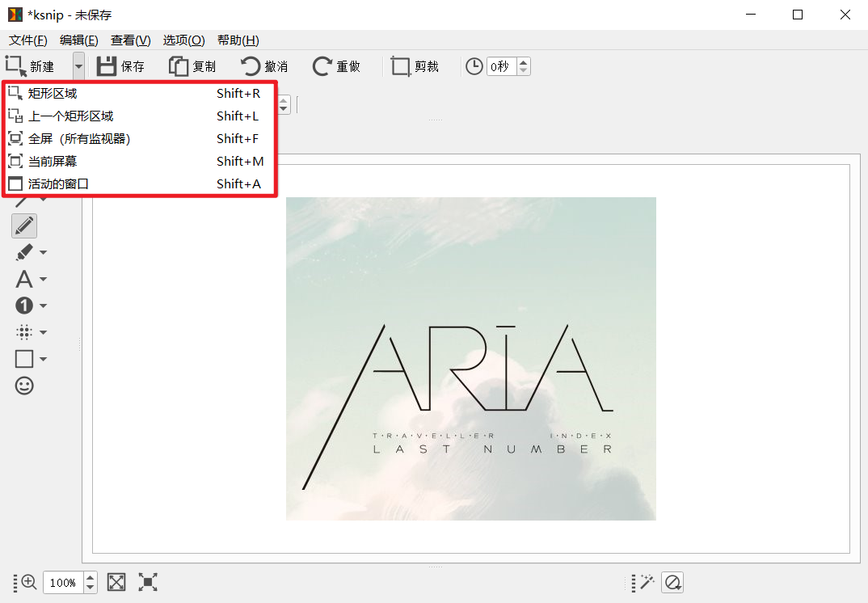Expand the Text tool options arrow

point(43,280)
